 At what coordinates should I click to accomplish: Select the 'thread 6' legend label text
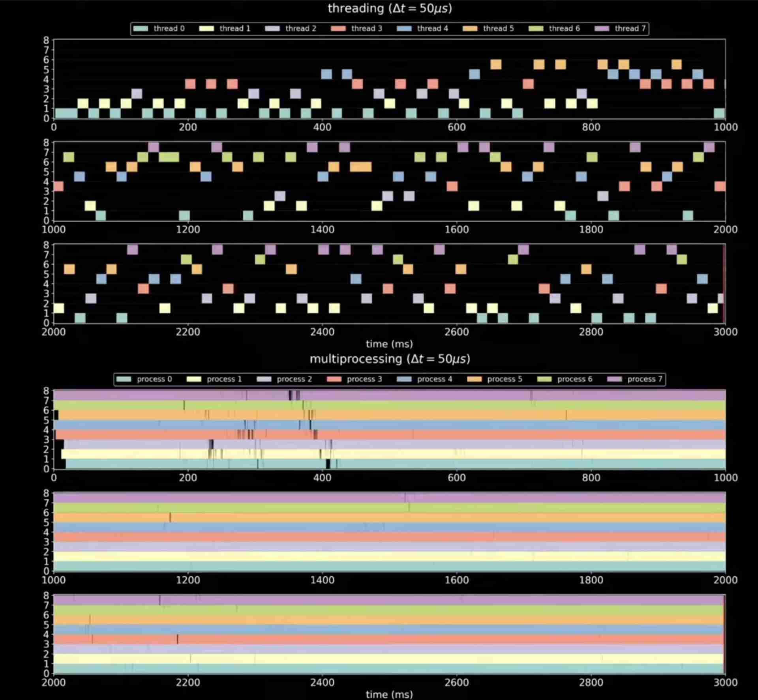coord(565,28)
